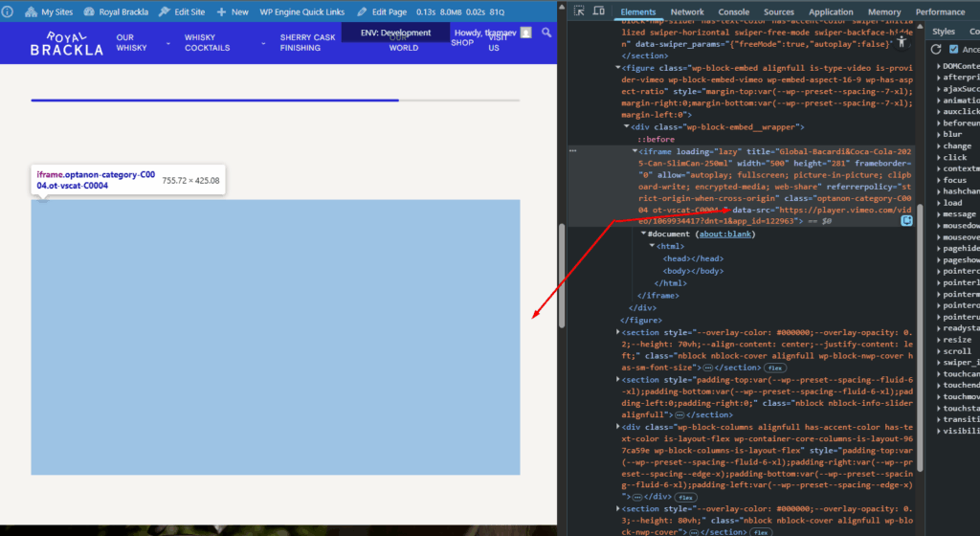Switch to the Network tab
Viewport: 980px width, 536px height.
pyautogui.click(x=686, y=11)
